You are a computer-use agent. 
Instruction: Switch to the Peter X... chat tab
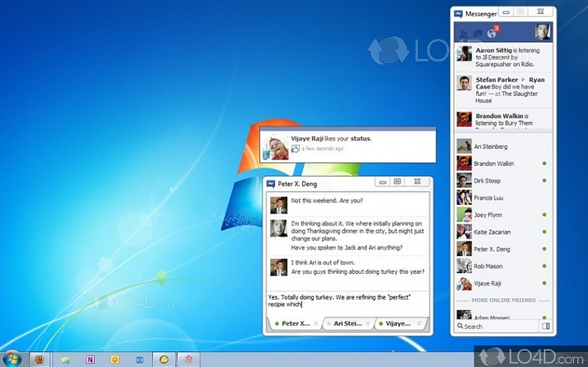[x=294, y=324]
